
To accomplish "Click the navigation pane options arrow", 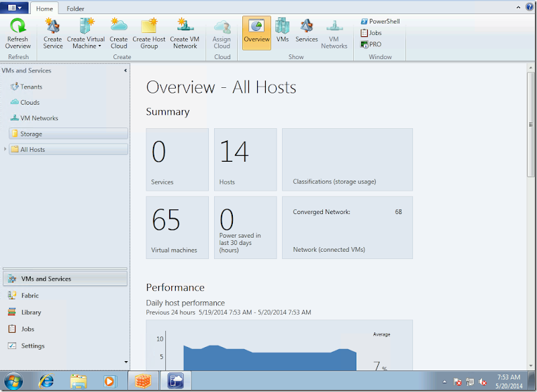I will click(x=126, y=362).
